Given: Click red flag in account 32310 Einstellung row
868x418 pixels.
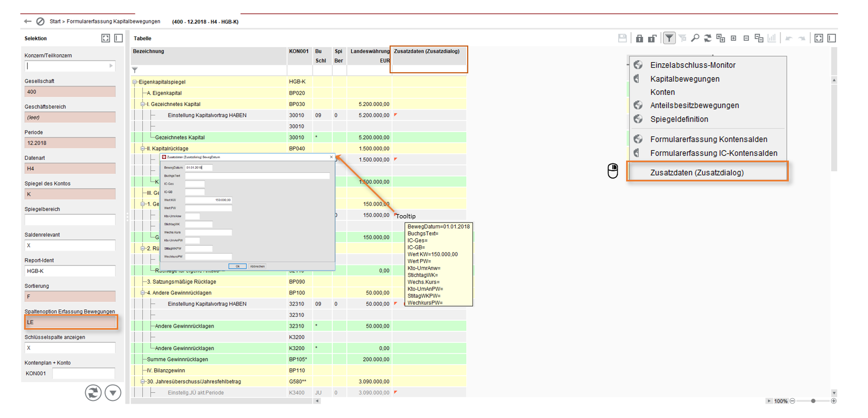Looking at the screenshot, I should 395,303.
